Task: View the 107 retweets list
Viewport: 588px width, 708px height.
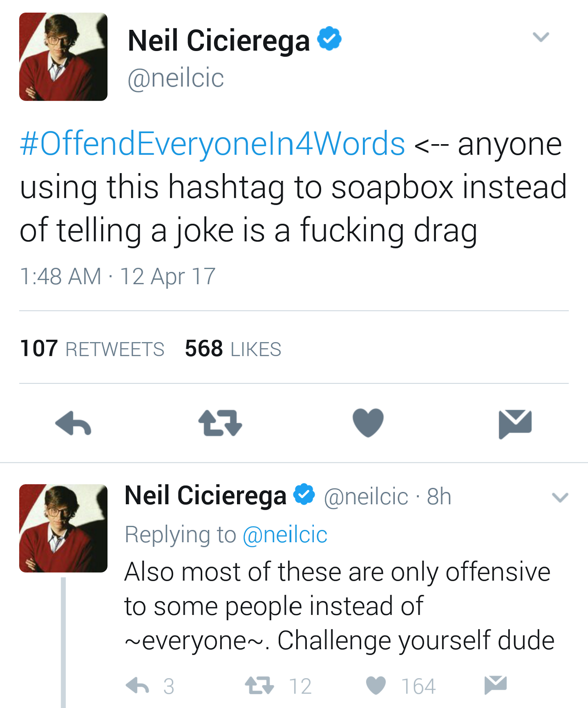Action: coord(92,349)
